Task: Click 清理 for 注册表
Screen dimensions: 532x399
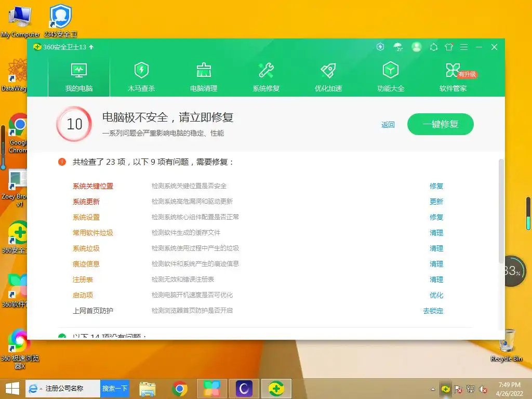Action: coord(436,280)
